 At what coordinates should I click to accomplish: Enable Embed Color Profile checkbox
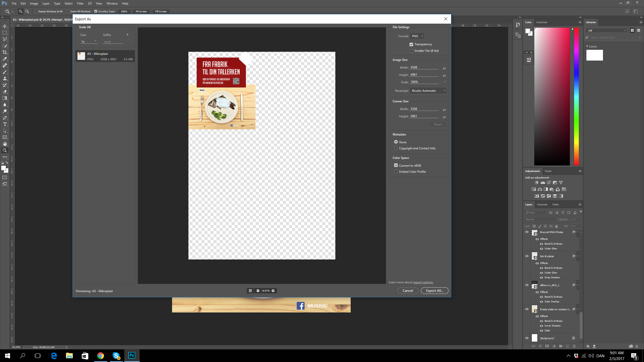(x=396, y=171)
